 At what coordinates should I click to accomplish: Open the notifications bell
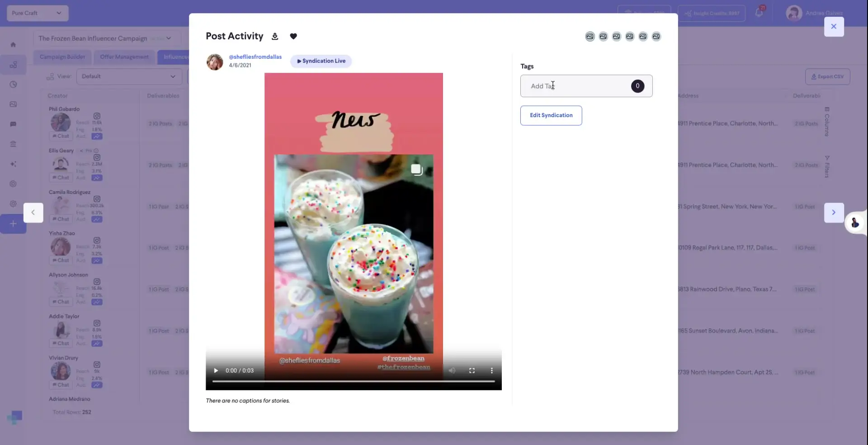coord(759,13)
